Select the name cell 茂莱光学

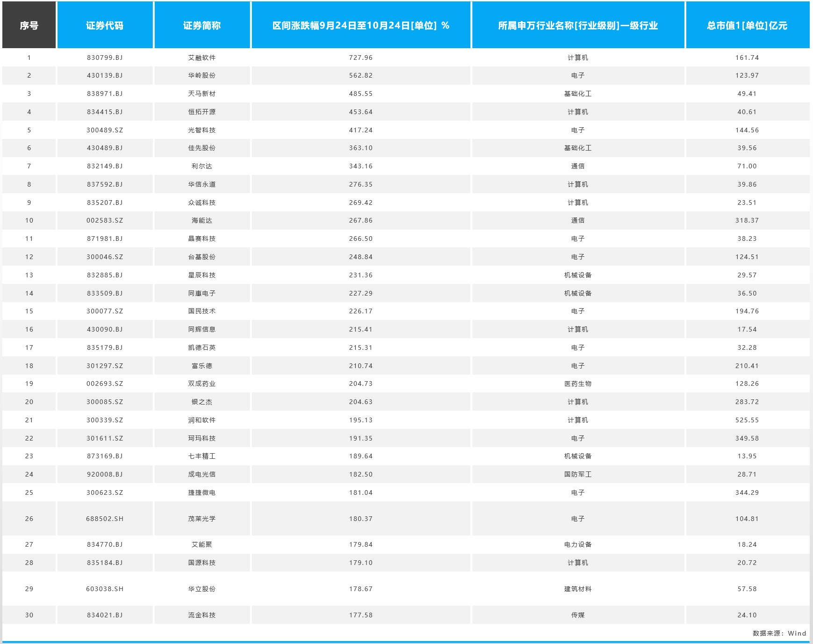pos(202,519)
